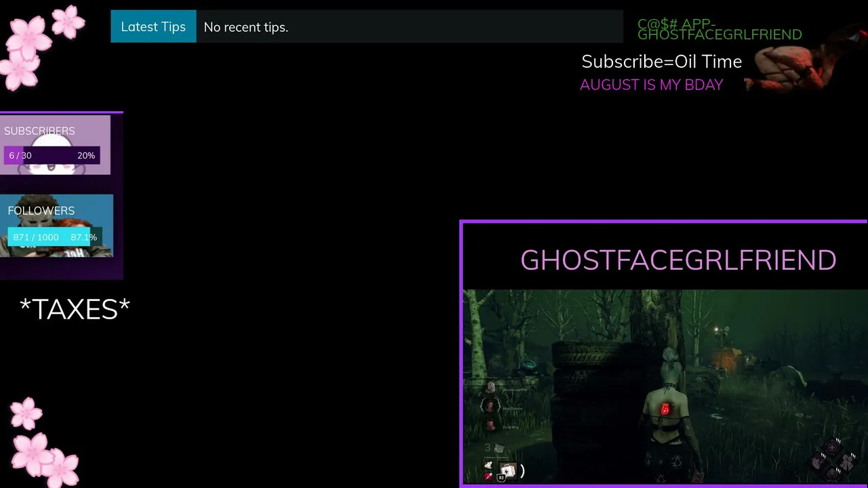868x488 pixels.
Task: Click the top perk icon in the perk diamond
Action: click(833, 447)
